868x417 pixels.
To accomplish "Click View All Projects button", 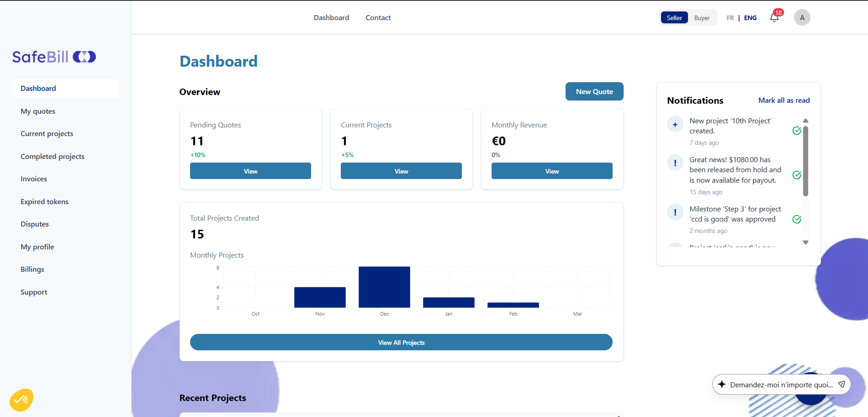I will pos(401,342).
